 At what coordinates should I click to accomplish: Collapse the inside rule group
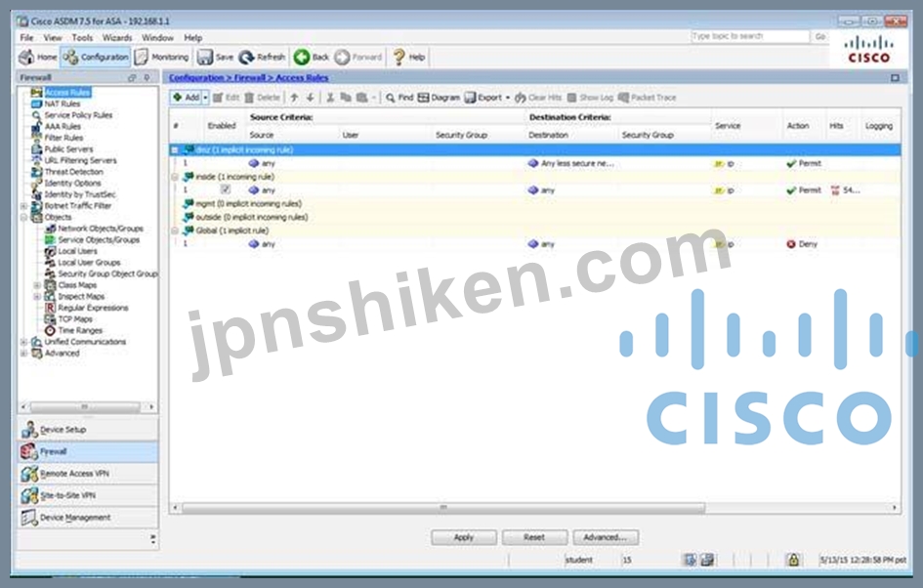pyautogui.click(x=175, y=177)
